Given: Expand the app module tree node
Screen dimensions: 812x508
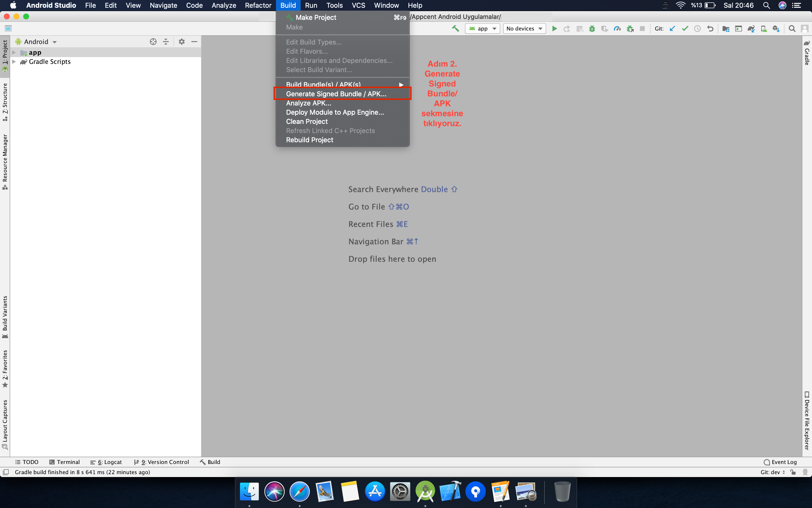Looking at the screenshot, I should tap(14, 52).
